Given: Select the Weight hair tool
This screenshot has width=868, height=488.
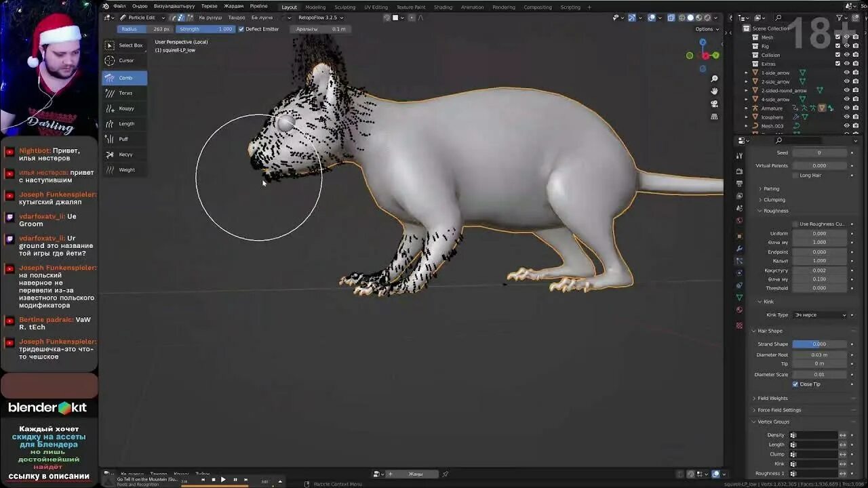Looking at the screenshot, I should (124, 169).
